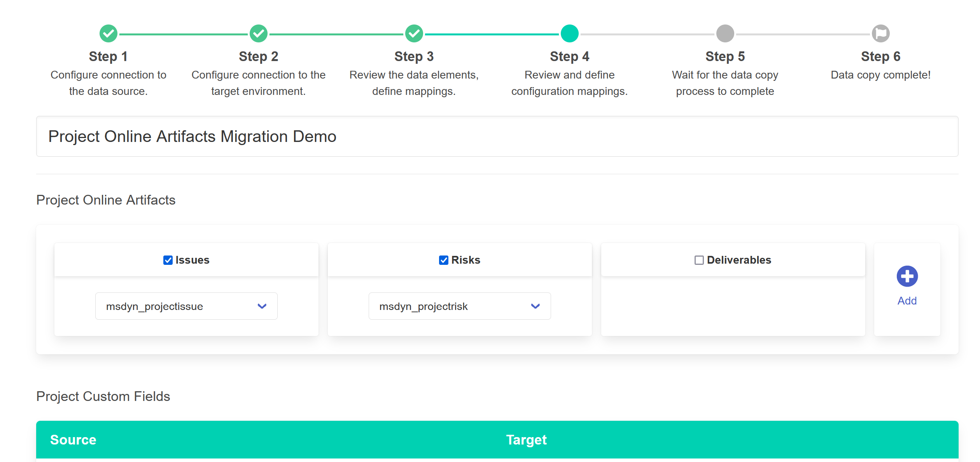Disable the Risks checkbox
The width and height of the screenshot is (980, 462).
coord(443,260)
